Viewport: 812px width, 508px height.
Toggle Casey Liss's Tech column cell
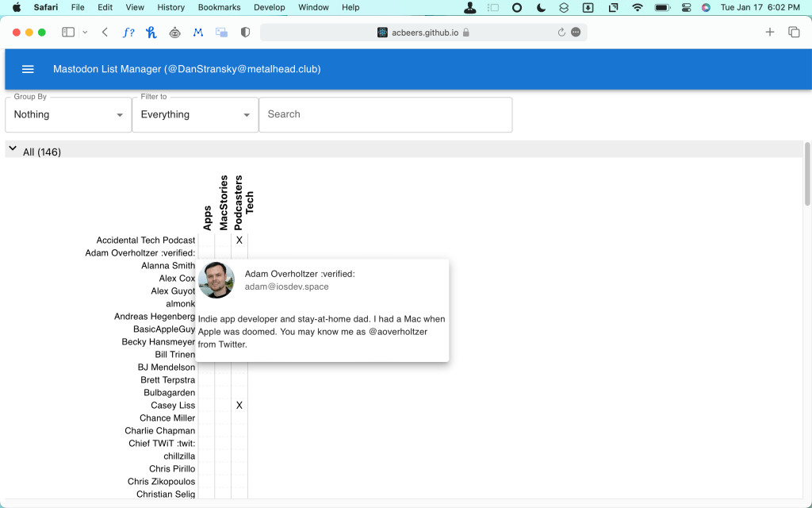[239, 405]
